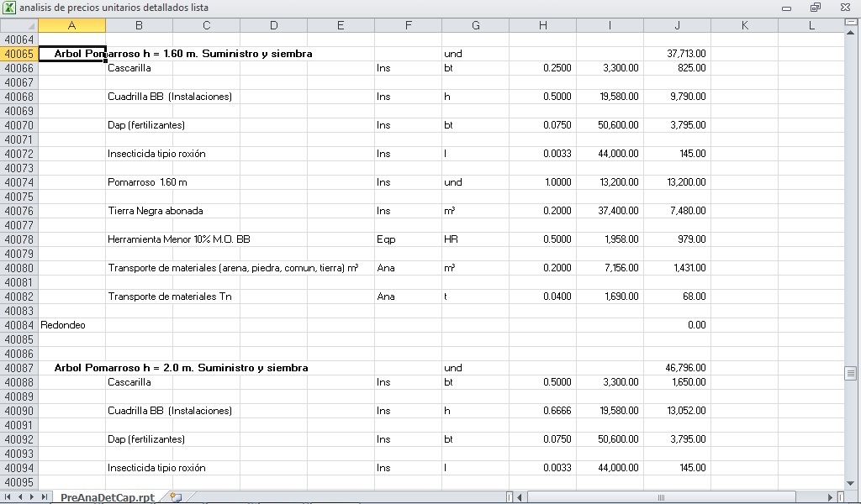Image resolution: width=861 pixels, height=504 pixels.
Task: Minimize the workbook window
Action: 787,8
